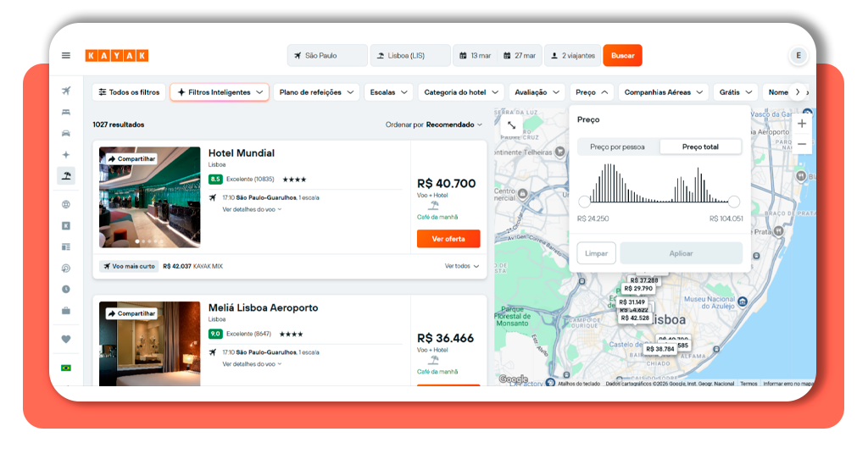Click the KAYAK logo

coord(116,55)
